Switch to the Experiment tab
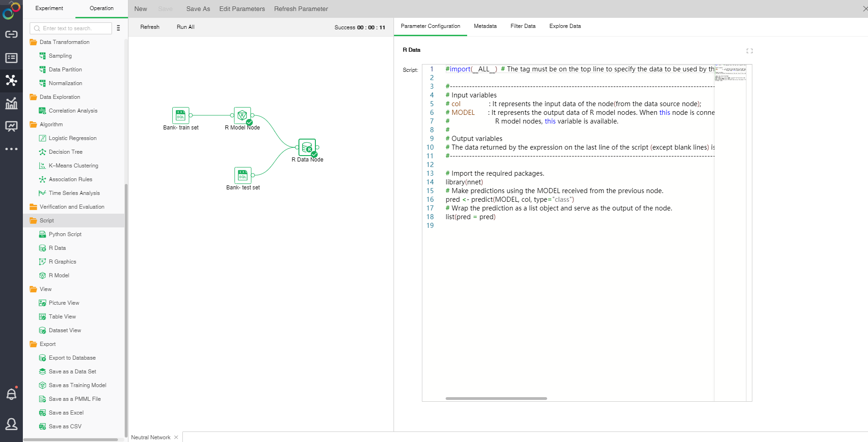 (49, 8)
